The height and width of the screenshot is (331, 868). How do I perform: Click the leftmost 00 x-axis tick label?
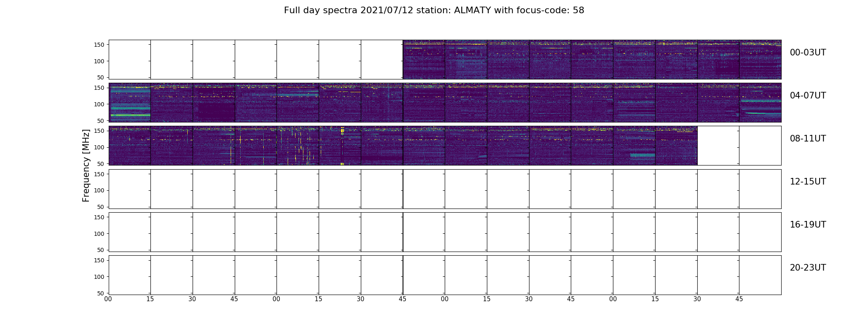tap(108, 299)
